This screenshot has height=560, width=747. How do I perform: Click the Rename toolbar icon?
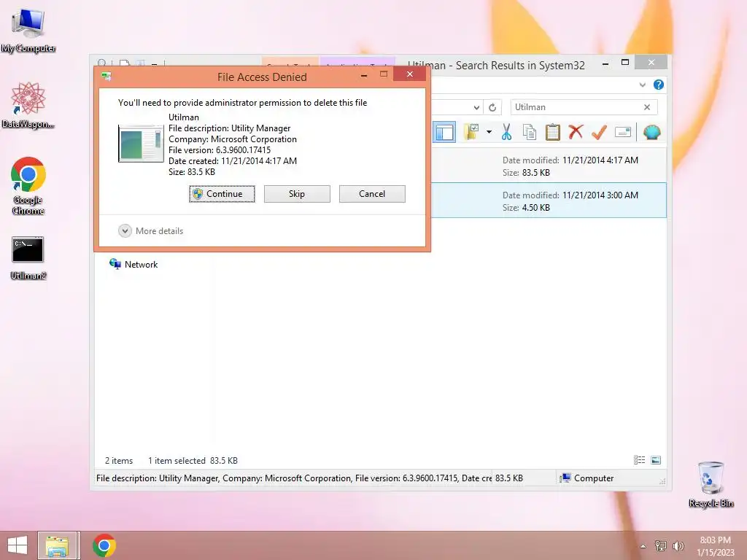(623, 132)
